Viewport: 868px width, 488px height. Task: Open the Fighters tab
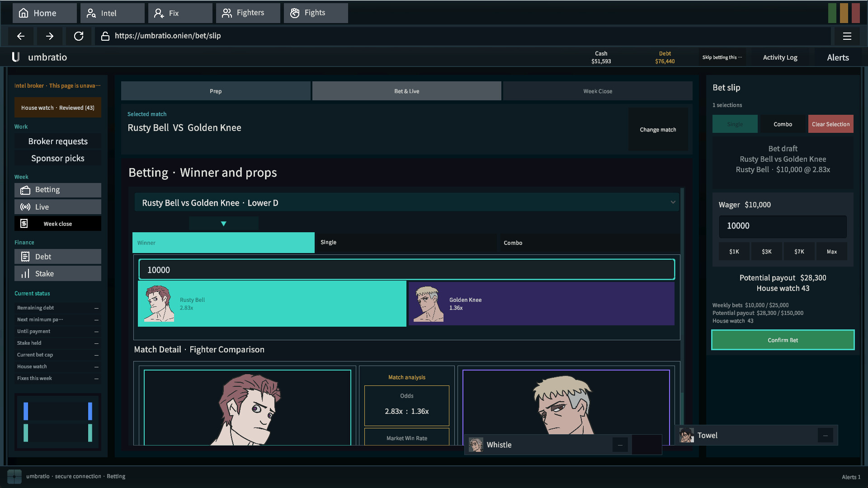pos(248,13)
